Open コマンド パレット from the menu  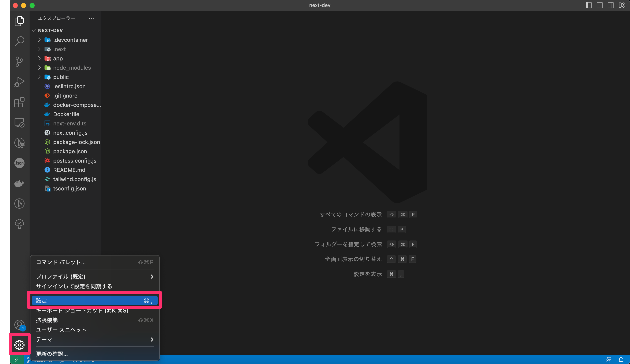click(61, 262)
